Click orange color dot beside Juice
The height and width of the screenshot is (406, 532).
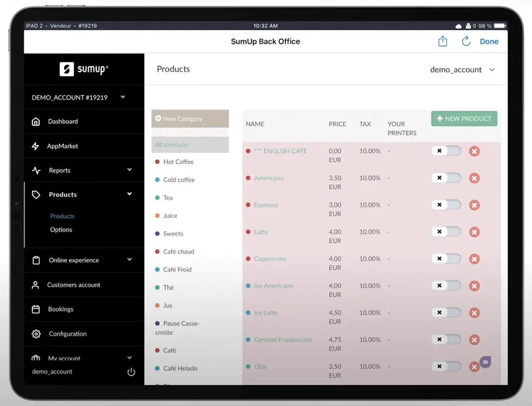157,216
